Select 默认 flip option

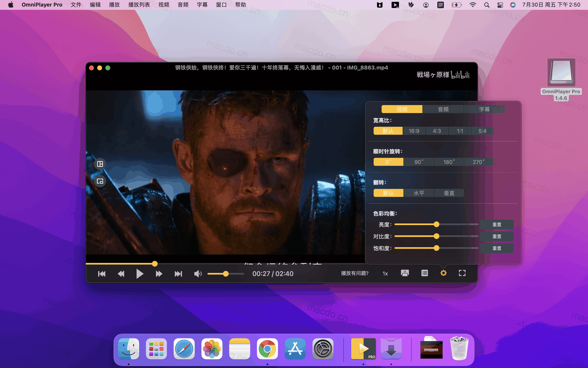(388, 193)
